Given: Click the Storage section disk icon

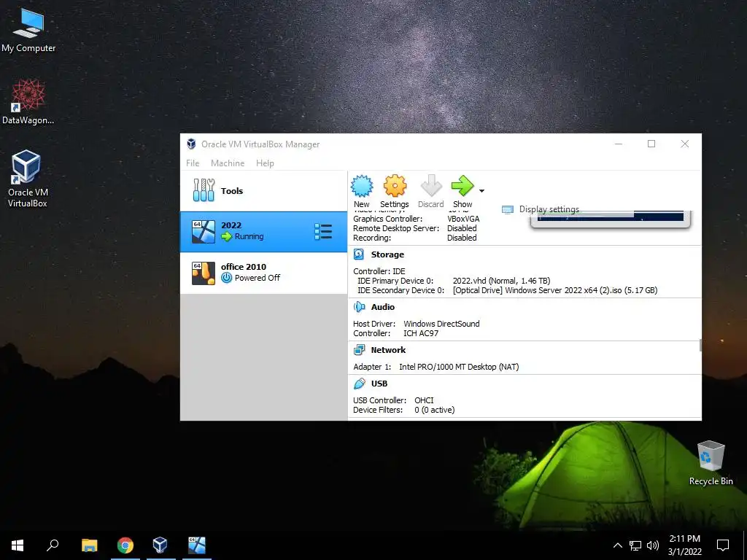Looking at the screenshot, I should pyautogui.click(x=359, y=254).
